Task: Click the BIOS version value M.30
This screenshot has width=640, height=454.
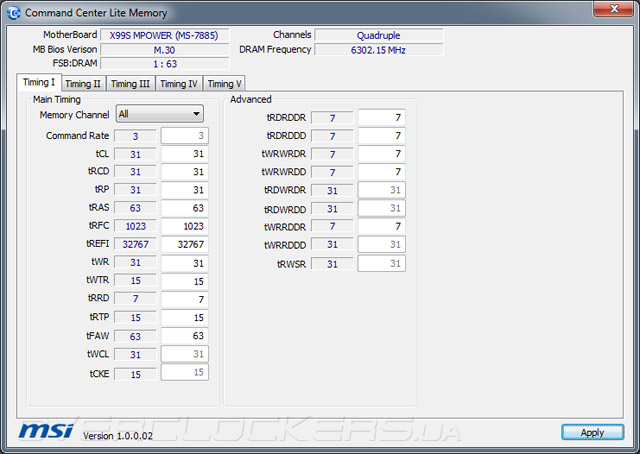Action: (164, 50)
